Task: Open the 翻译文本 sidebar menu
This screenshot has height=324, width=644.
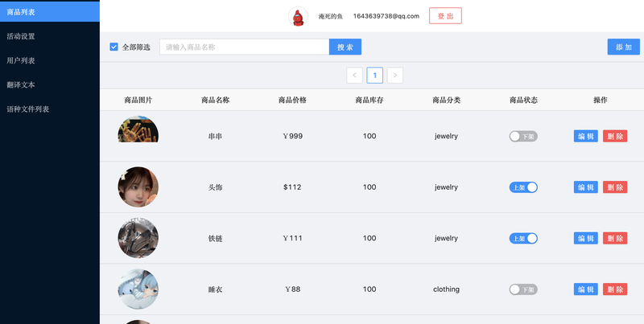Action: (x=50, y=85)
